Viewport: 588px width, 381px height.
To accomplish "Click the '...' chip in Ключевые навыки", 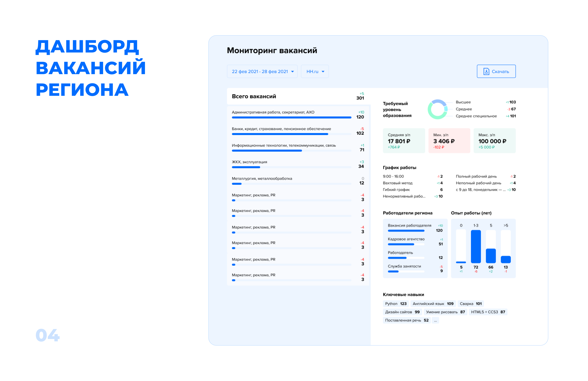I will (x=435, y=320).
